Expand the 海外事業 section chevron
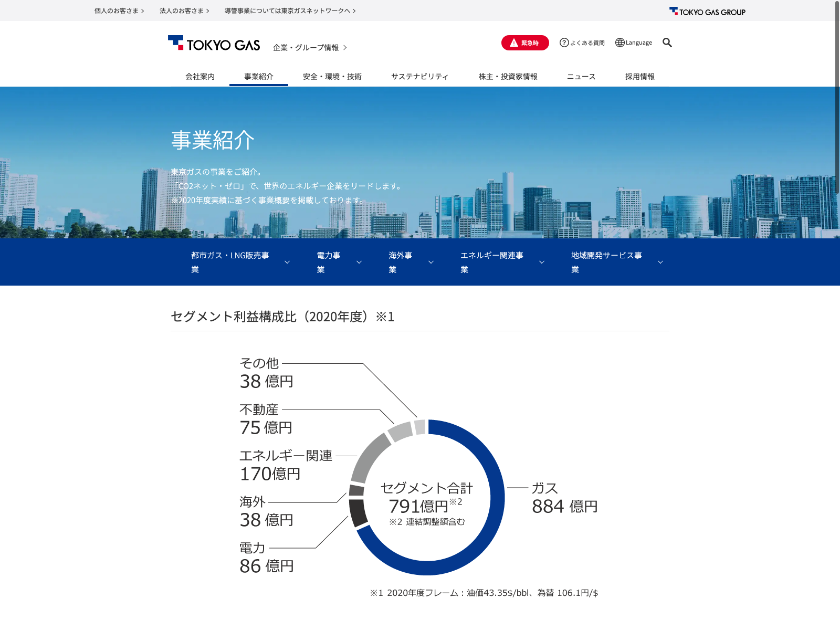This screenshot has width=840, height=630. pyautogui.click(x=431, y=262)
